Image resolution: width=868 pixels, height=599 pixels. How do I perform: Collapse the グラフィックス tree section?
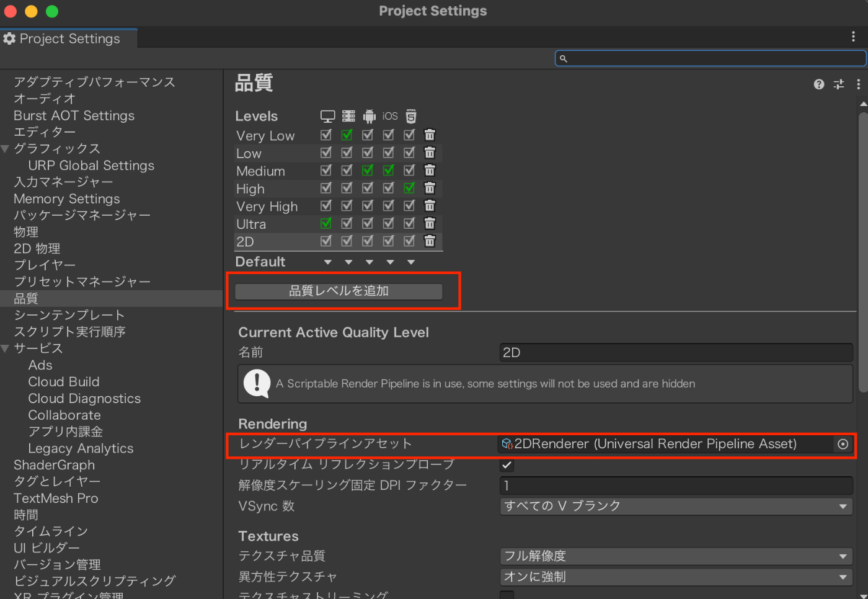point(5,149)
